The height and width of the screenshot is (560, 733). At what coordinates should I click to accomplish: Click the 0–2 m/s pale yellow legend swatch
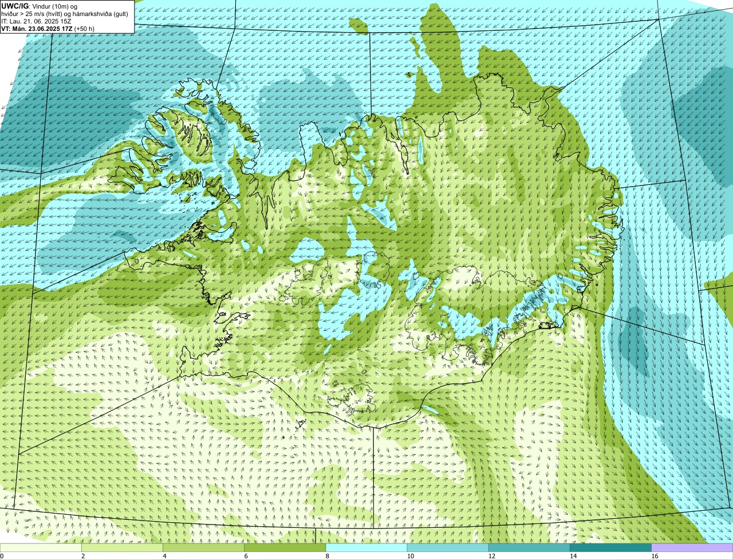pyautogui.click(x=41, y=547)
